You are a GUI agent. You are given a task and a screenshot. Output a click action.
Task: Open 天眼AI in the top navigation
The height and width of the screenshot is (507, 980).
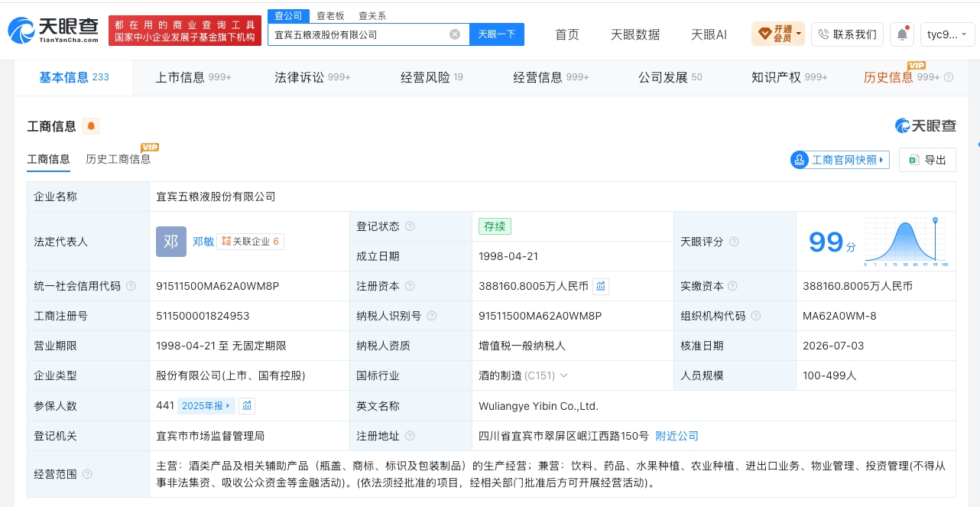point(709,34)
